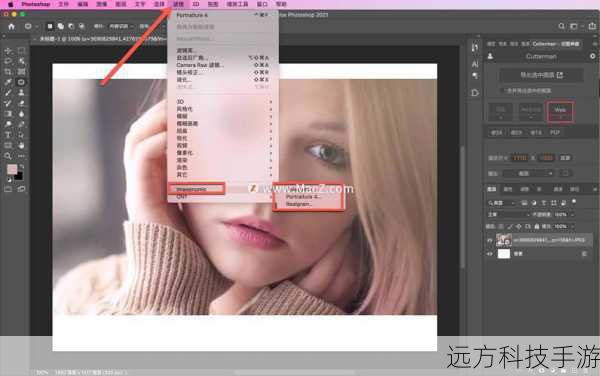The image size is (600, 376).
Task: Click the first fixed size input field
Action: [519, 158]
